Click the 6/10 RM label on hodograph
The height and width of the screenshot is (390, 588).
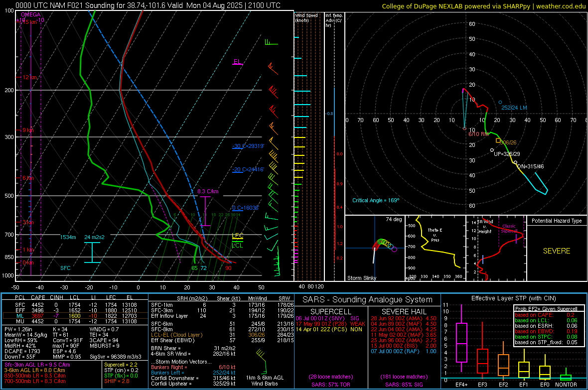pos(478,134)
